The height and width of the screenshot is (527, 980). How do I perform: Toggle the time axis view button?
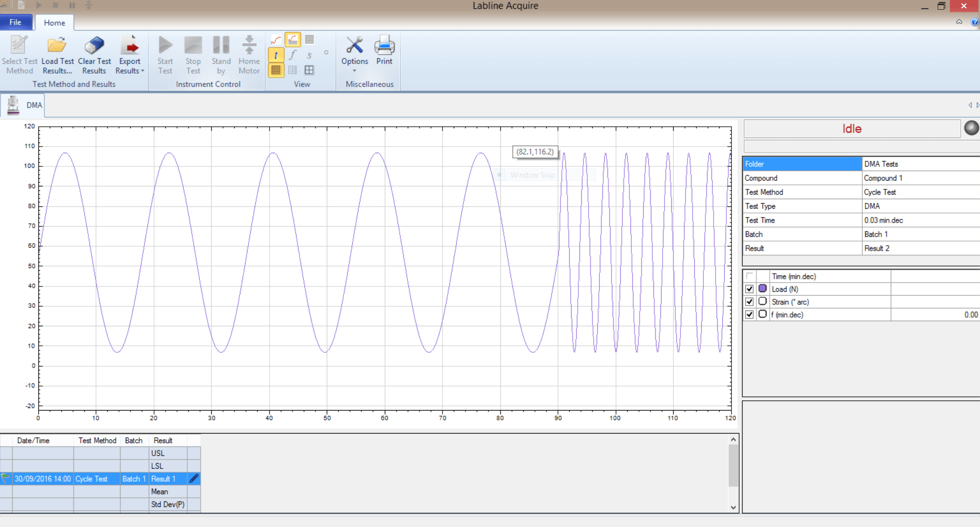click(276, 55)
